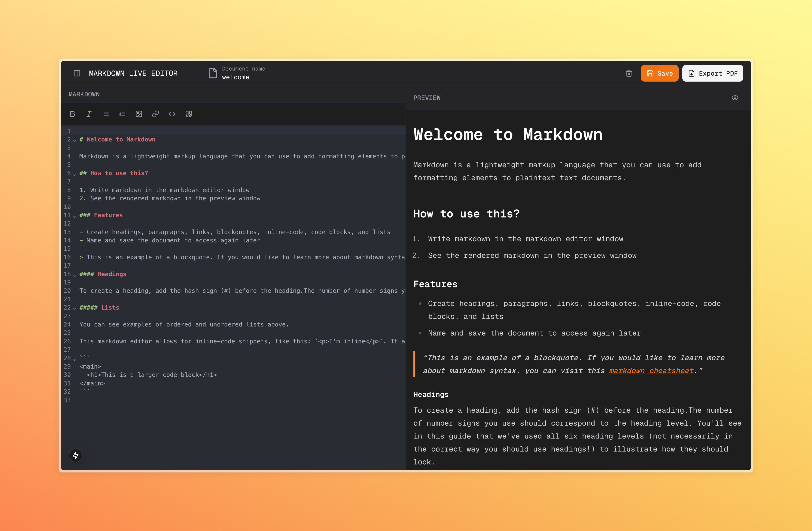Insert a blockquote using the quote icon
The image size is (812, 531).
tap(189, 114)
